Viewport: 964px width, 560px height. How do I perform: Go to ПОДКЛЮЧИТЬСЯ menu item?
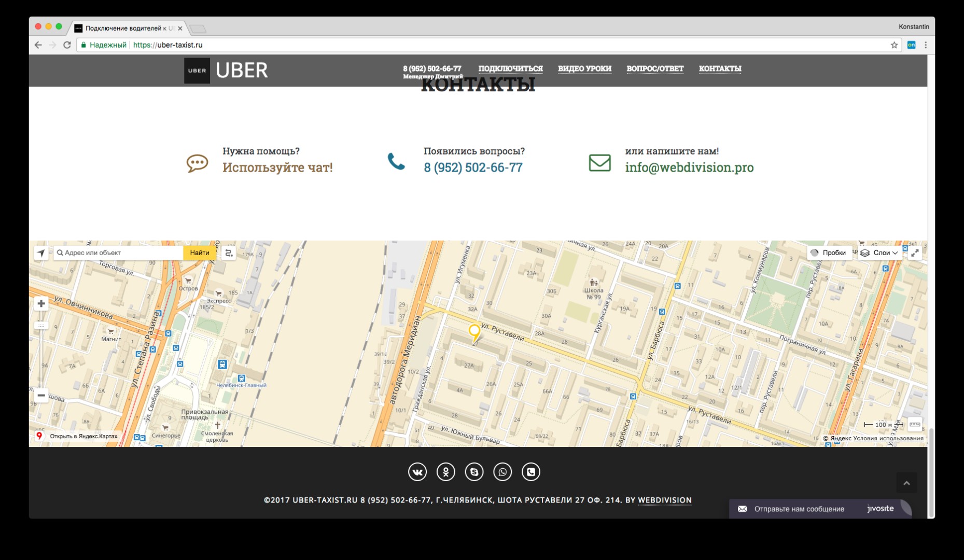[510, 68]
